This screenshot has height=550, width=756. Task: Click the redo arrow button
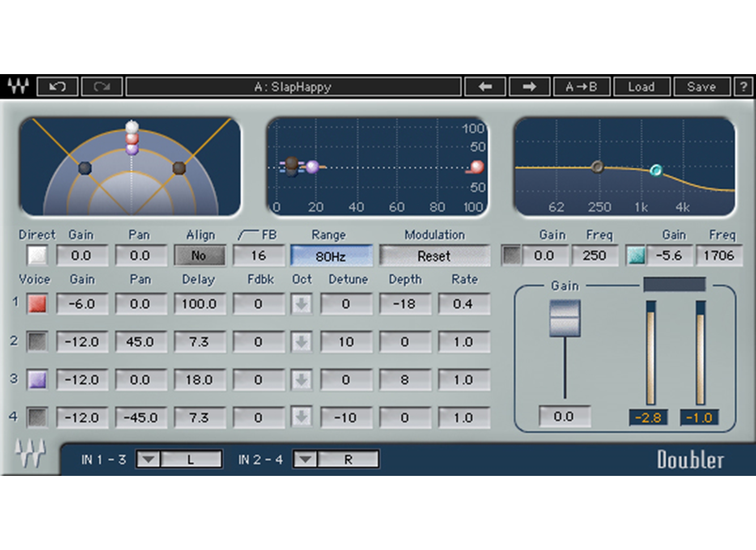tap(102, 87)
